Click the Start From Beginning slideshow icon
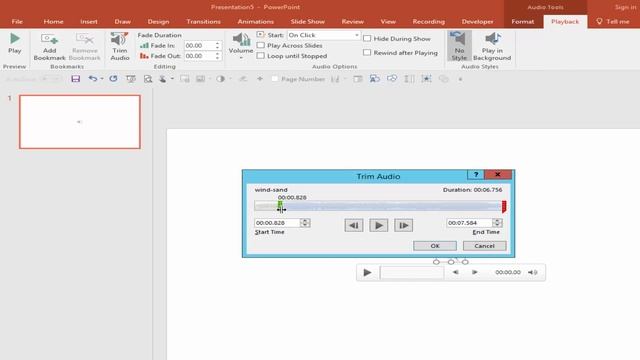The width and height of the screenshot is (640, 360). pos(131,79)
